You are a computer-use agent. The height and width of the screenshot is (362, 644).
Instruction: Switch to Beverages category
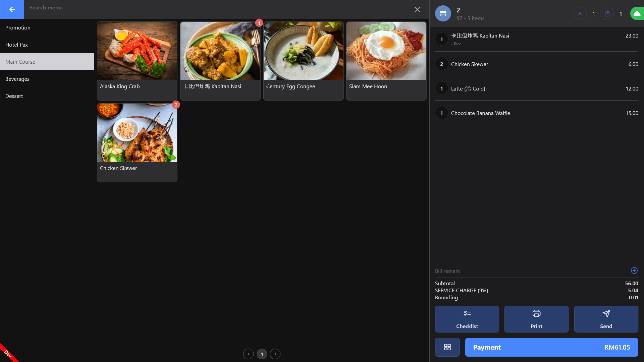pyautogui.click(x=47, y=79)
